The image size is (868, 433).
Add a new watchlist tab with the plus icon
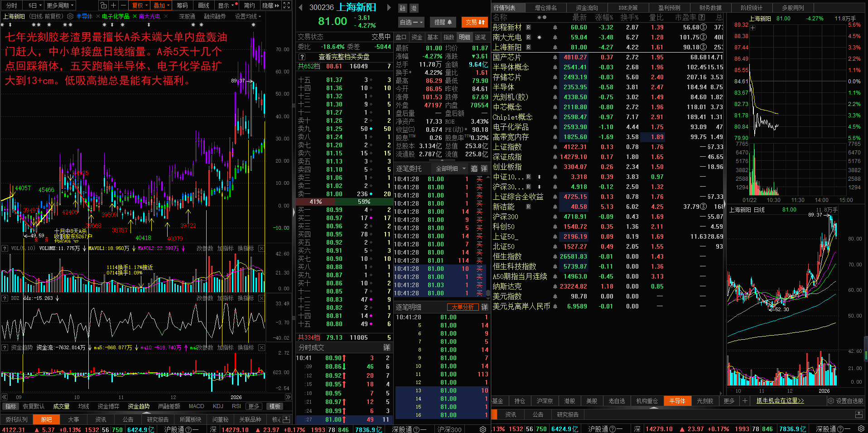(744, 401)
